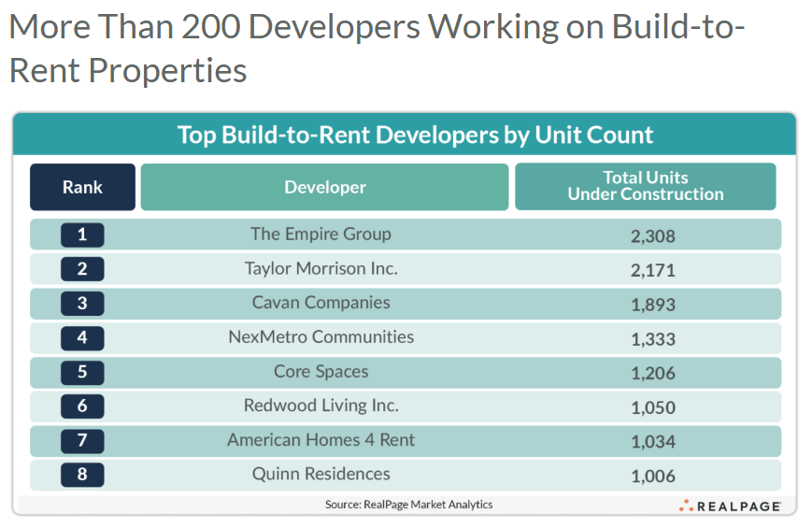Viewport: 812px width, 527px height.
Task: Click rank badge number 6
Action: pos(82,406)
